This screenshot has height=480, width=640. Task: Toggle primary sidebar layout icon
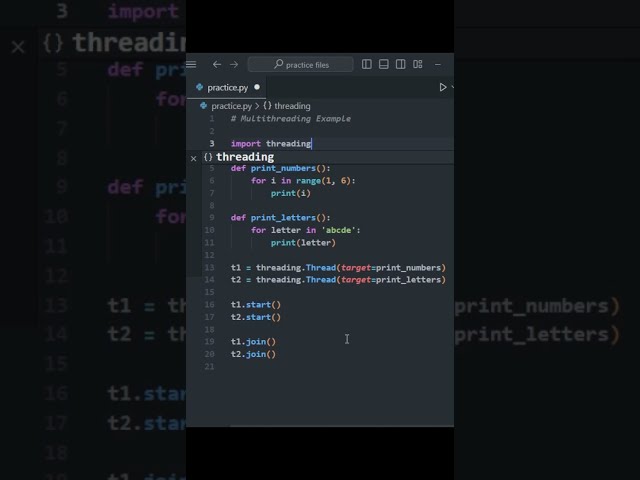(367, 64)
